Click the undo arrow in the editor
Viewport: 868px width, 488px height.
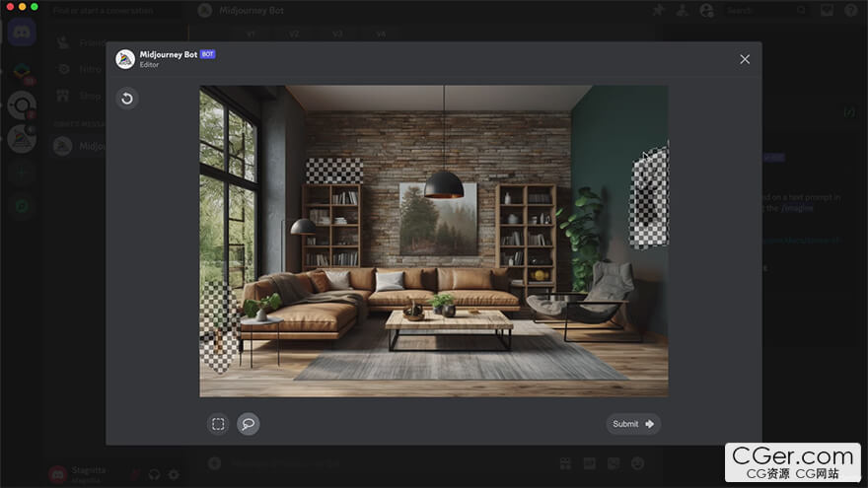point(126,98)
